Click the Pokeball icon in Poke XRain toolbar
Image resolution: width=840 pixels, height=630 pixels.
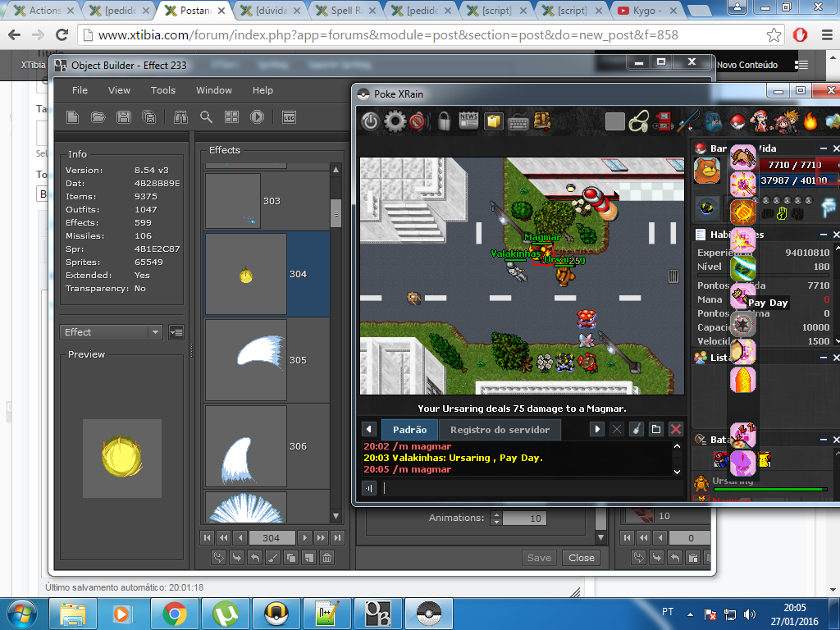[737, 122]
